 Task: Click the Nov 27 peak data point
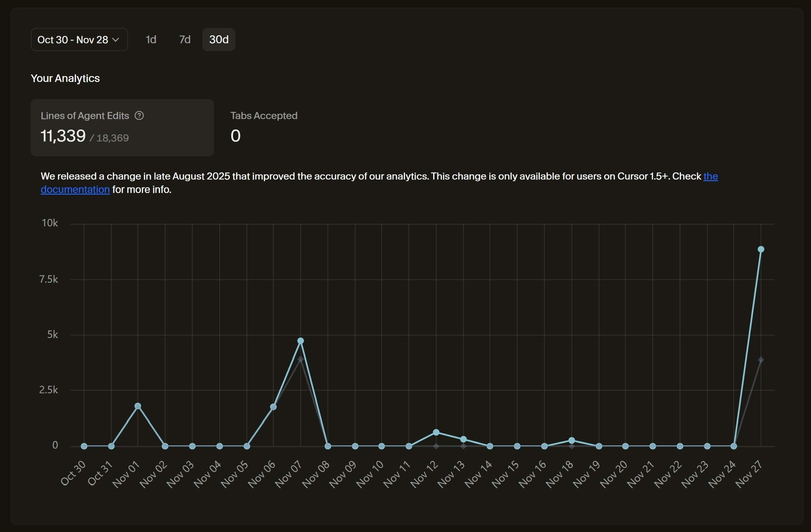pos(761,249)
